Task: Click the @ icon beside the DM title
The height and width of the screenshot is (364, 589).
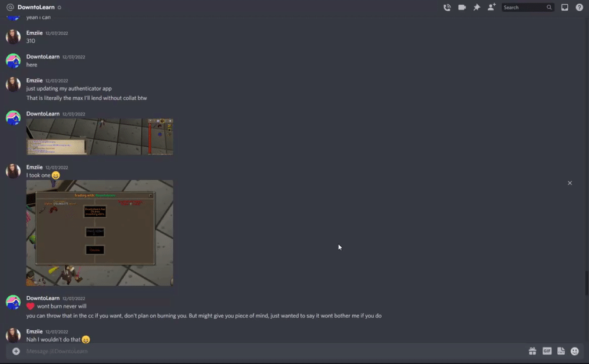Action: (x=10, y=7)
